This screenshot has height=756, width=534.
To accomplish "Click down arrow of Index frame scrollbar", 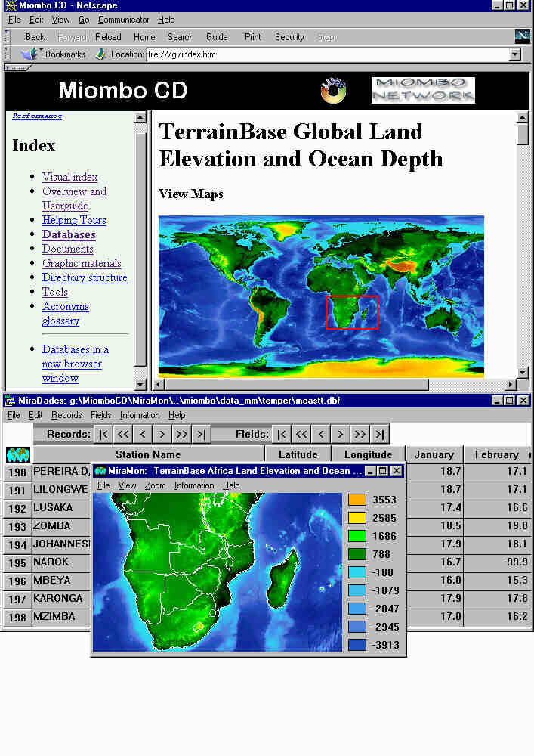I will pos(140,385).
